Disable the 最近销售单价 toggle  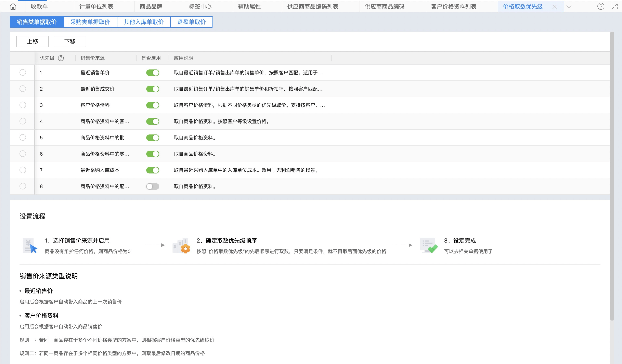click(153, 73)
